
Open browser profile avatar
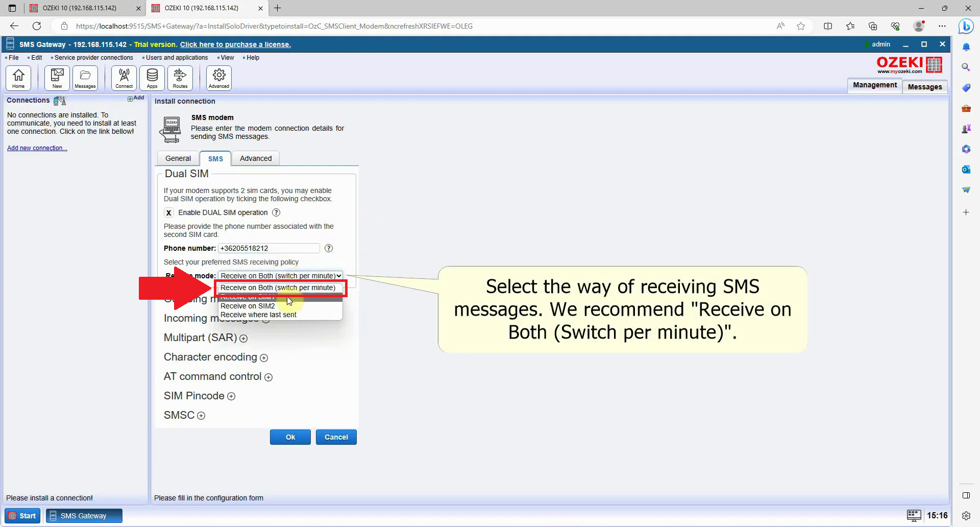click(x=919, y=26)
